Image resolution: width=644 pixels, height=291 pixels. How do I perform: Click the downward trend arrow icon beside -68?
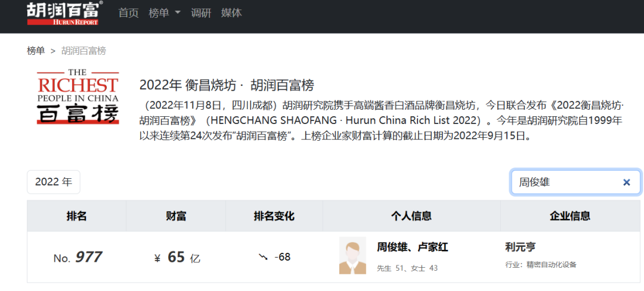coord(263,258)
